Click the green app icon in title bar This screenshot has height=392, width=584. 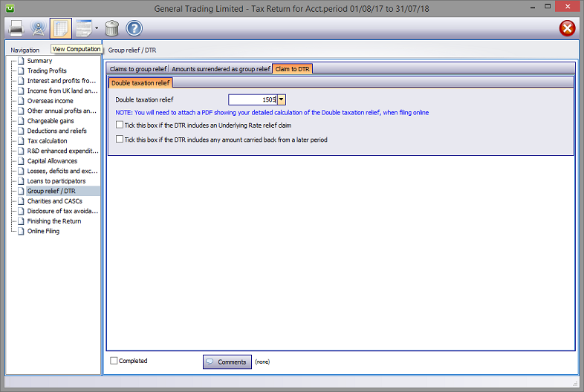(10, 8)
